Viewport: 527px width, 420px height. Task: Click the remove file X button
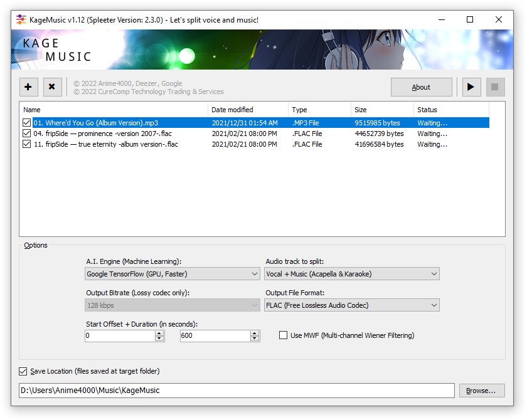coord(53,87)
